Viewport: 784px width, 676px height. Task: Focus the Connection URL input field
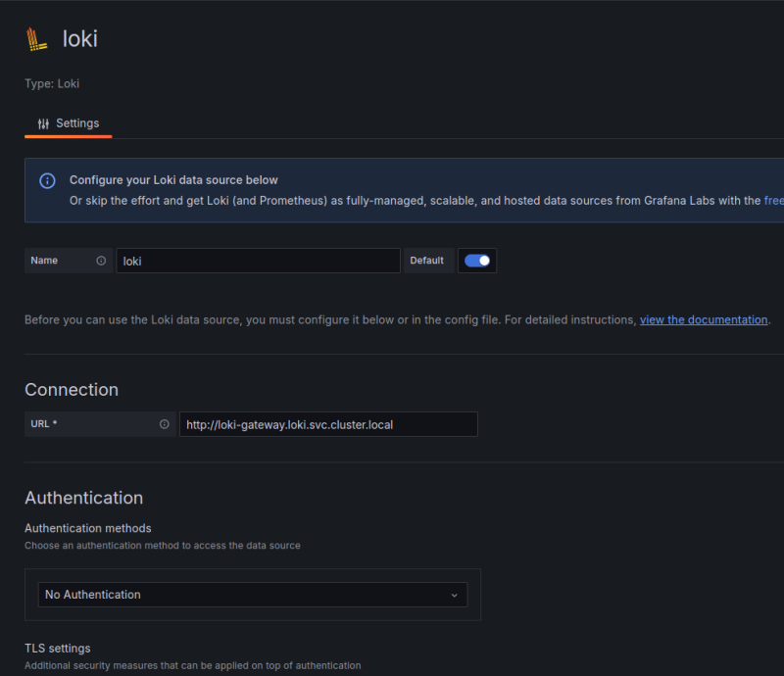pos(328,424)
